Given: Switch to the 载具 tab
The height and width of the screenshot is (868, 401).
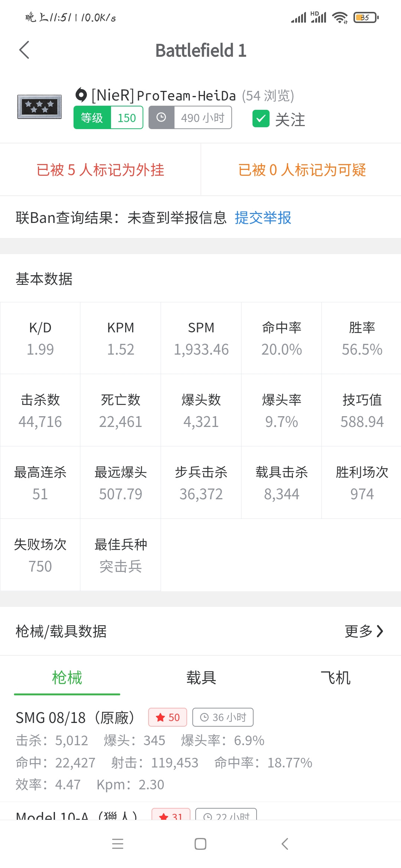Looking at the screenshot, I should (x=201, y=678).
